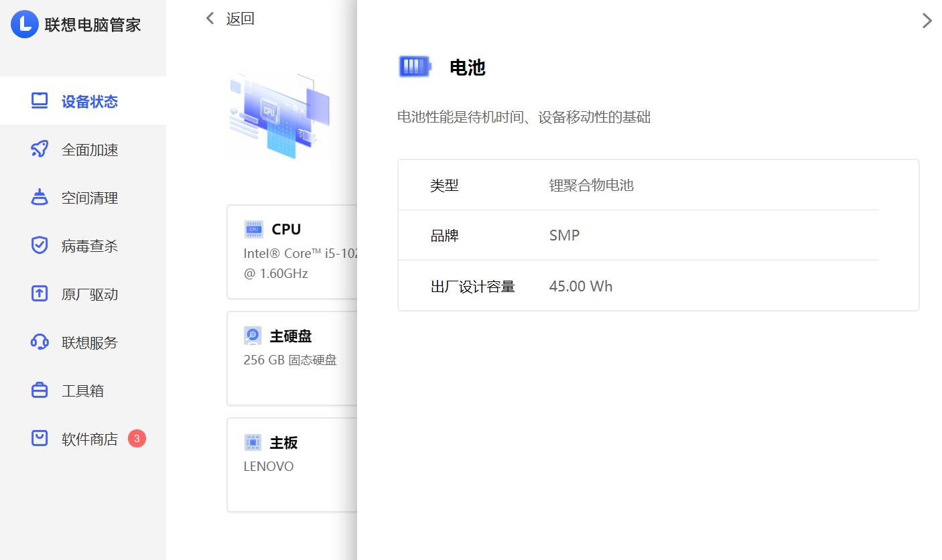Click the 联想服务 headset icon
The height and width of the screenshot is (560, 942).
coord(40,342)
